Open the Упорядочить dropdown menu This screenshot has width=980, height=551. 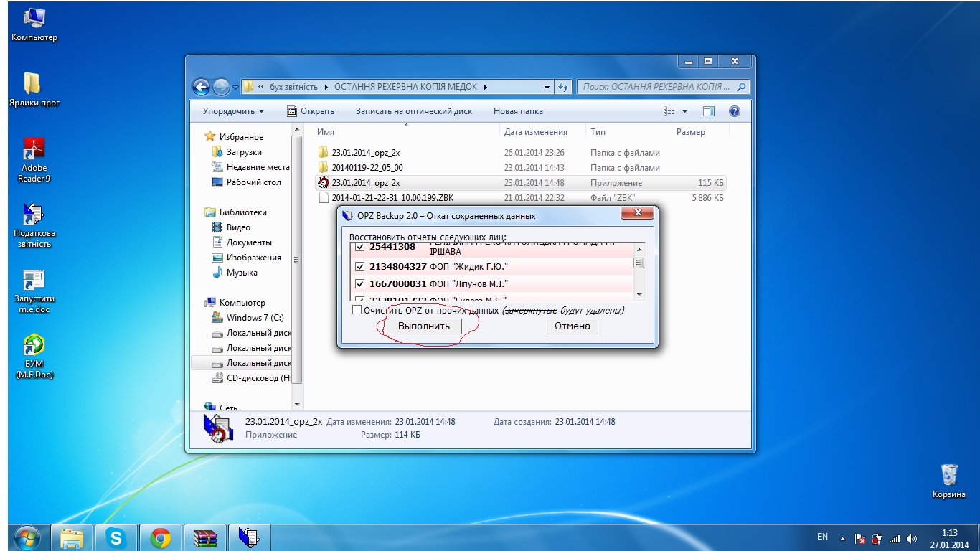point(233,111)
